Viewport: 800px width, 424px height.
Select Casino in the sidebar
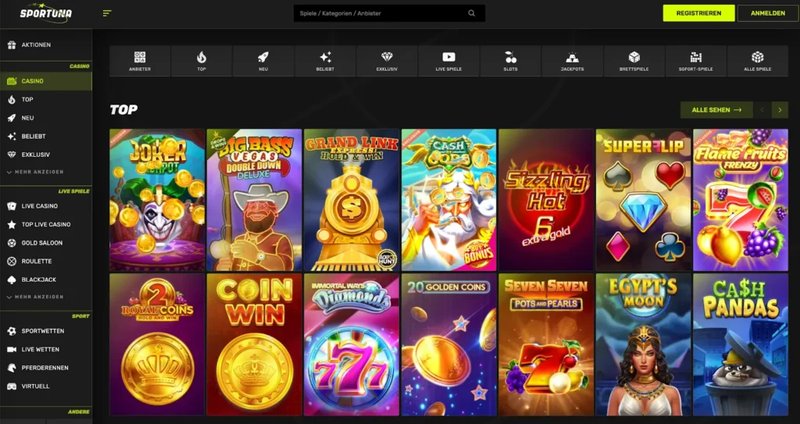(46, 81)
